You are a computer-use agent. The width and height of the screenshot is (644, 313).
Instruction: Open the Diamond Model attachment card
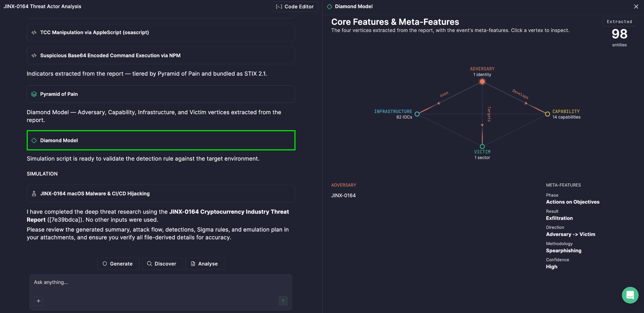coord(161,140)
